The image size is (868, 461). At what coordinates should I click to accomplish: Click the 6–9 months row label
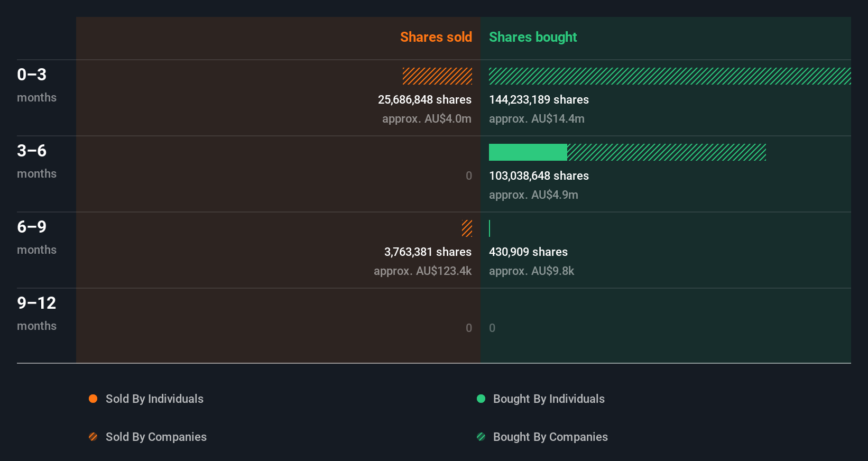(x=36, y=237)
